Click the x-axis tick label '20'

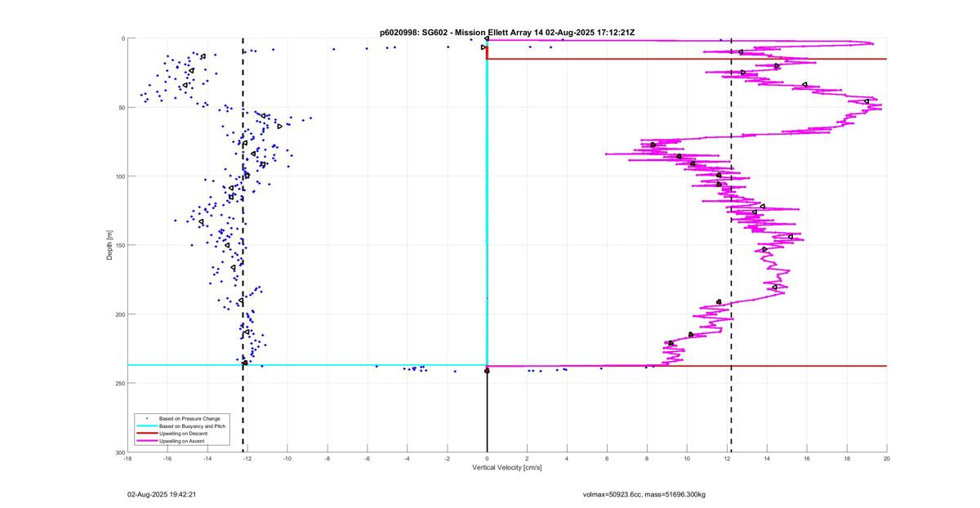pos(887,459)
